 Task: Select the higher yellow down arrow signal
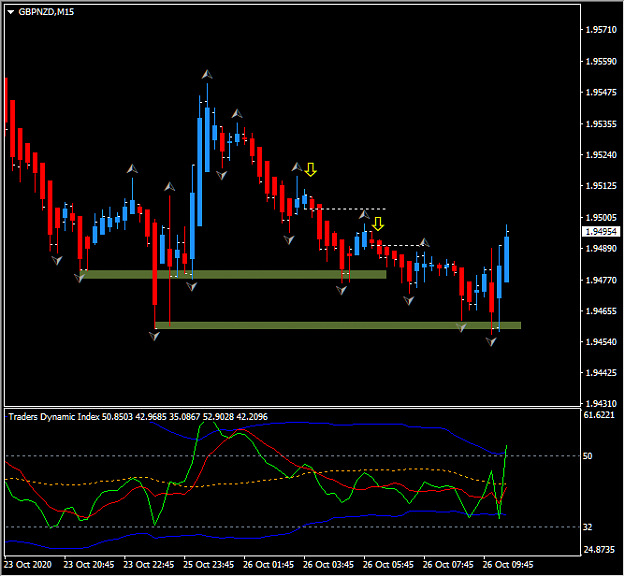pos(311,169)
